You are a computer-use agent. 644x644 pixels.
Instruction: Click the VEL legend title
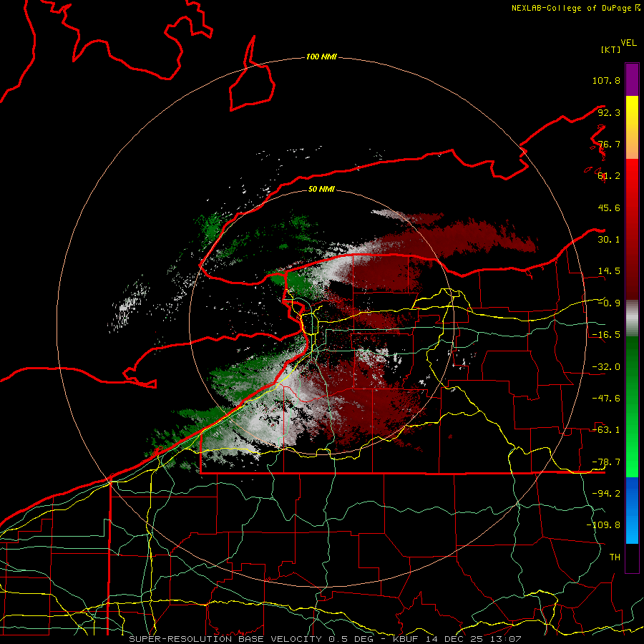(628, 43)
